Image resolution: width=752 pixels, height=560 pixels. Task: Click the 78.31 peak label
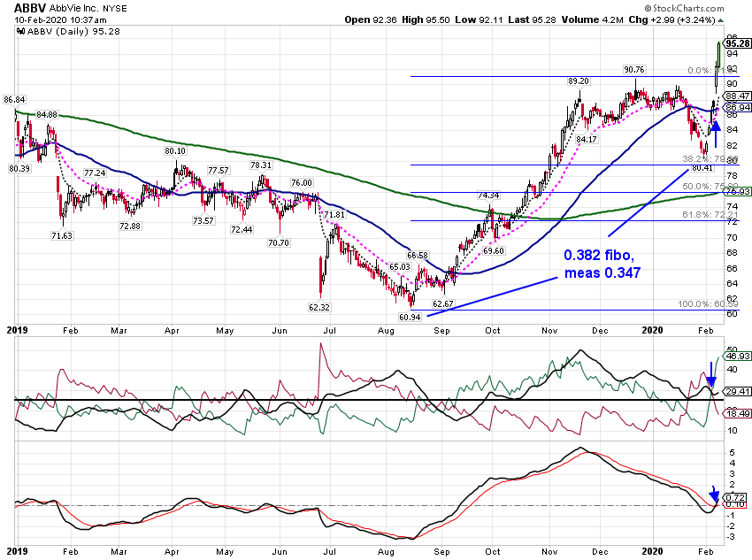click(261, 165)
